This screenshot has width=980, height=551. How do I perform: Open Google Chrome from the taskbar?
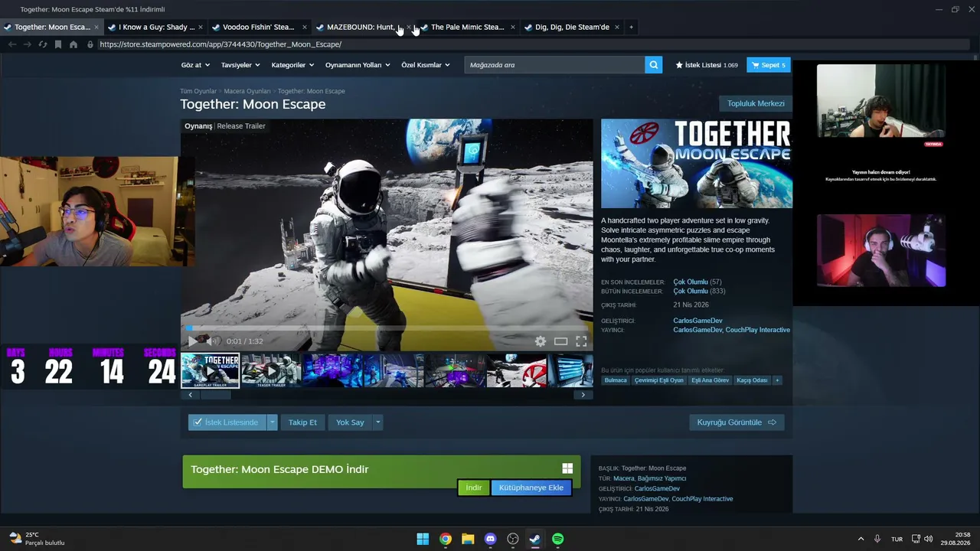pyautogui.click(x=446, y=539)
